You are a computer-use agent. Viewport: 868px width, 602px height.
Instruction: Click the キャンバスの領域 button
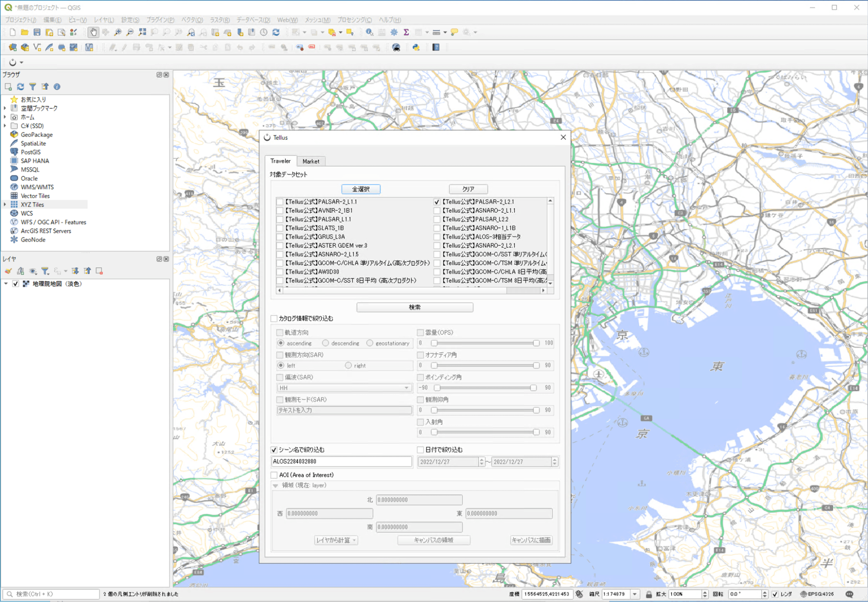(x=433, y=540)
